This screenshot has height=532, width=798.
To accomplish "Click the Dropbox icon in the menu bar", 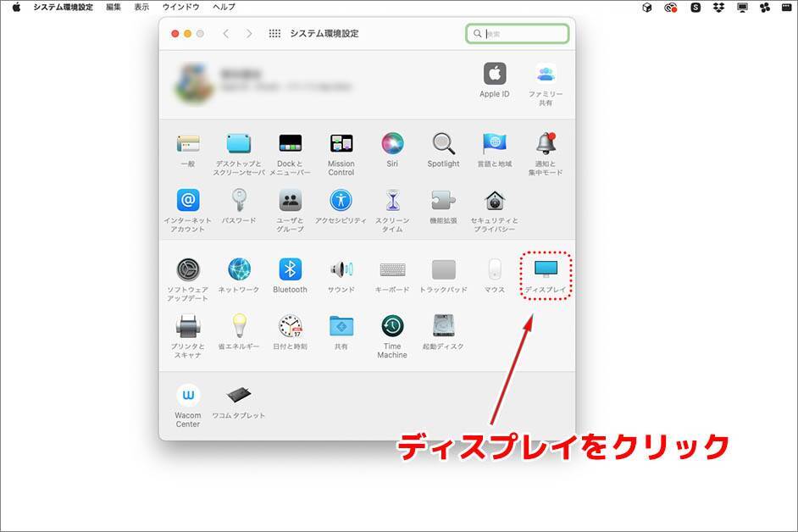I will click(x=718, y=7).
